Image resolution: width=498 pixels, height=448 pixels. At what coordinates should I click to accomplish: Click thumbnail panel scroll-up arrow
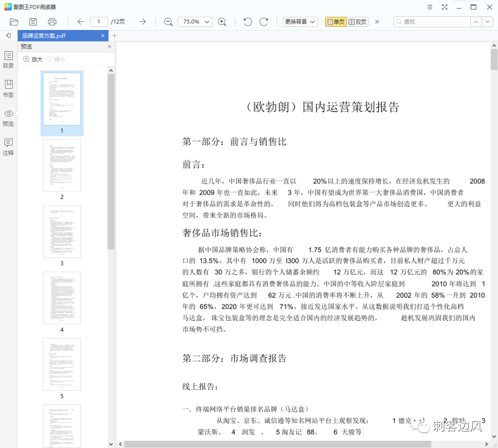point(111,71)
